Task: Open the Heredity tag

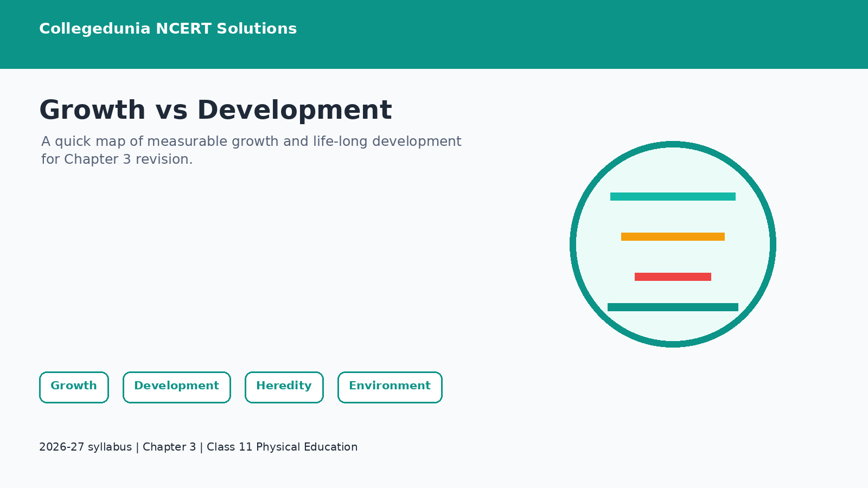Action: (x=284, y=387)
